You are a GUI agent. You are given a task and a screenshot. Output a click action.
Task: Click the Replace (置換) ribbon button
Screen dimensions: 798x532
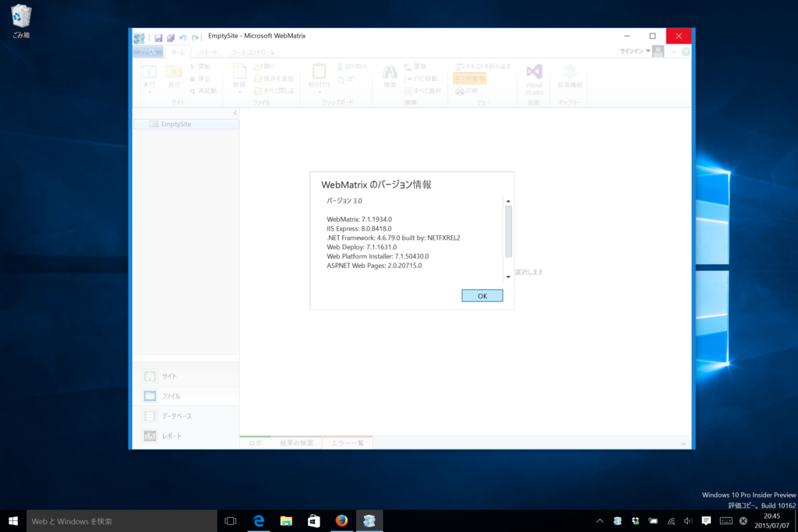pyautogui.click(x=415, y=67)
